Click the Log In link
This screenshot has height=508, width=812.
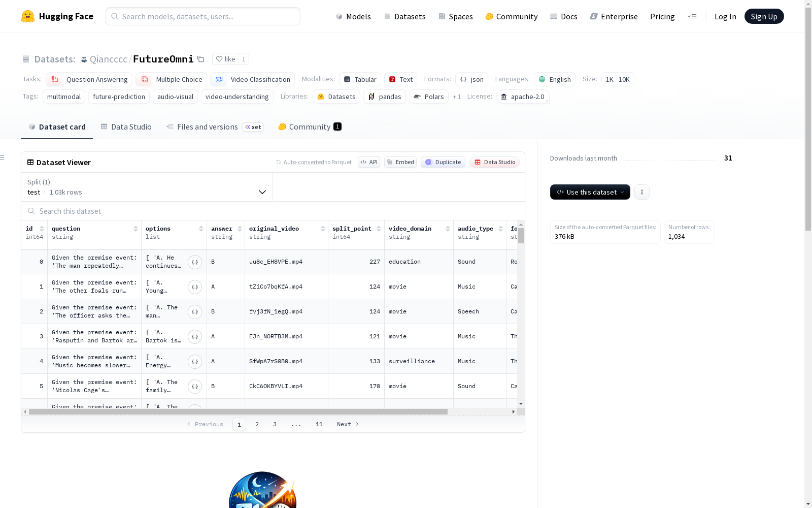point(725,16)
